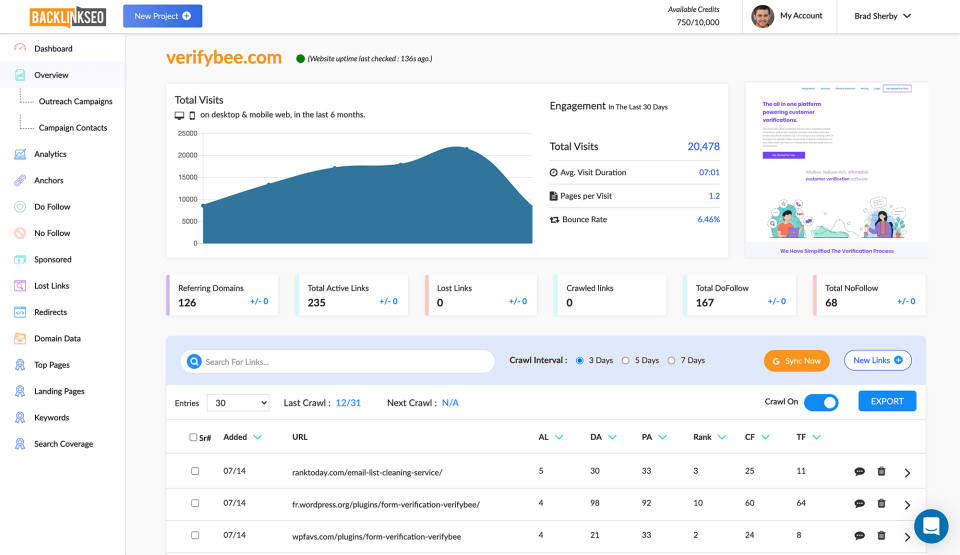Select the 7 Days crawl interval

click(672, 361)
